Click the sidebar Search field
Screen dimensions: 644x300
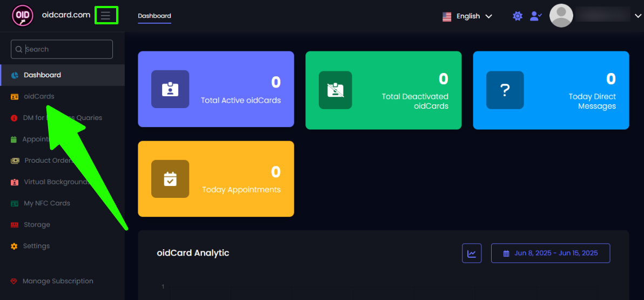[62, 49]
